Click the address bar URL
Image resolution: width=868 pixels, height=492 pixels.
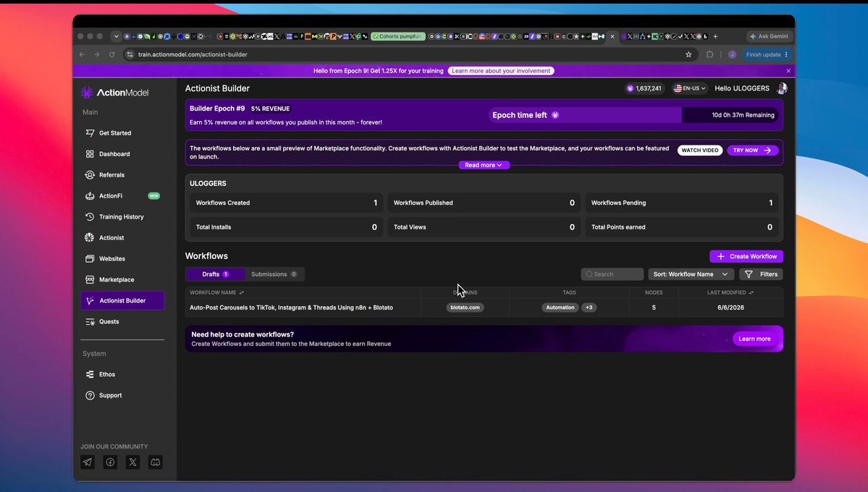[x=193, y=54]
